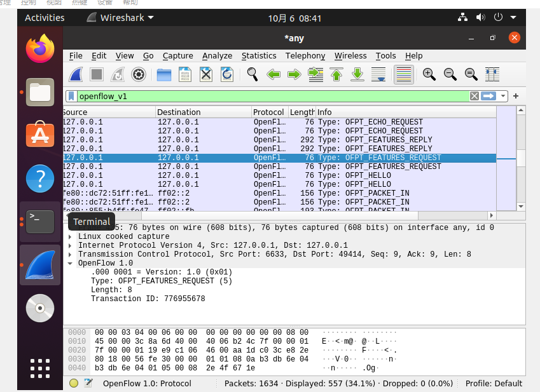The width and height of the screenshot is (540, 392).
Task: Select first OFPT_FEATURES_REPLY packet row
Action: coord(280,140)
